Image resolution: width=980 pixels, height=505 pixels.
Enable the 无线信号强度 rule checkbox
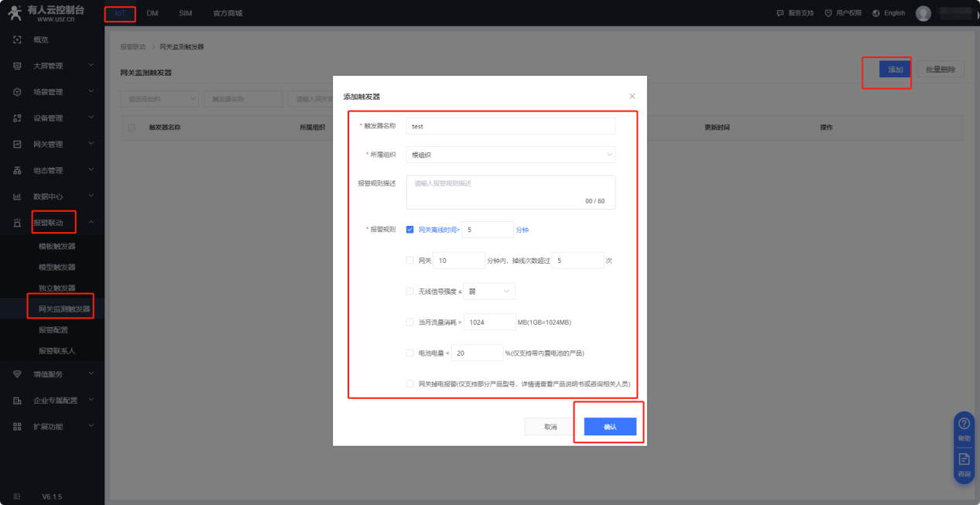[409, 292]
